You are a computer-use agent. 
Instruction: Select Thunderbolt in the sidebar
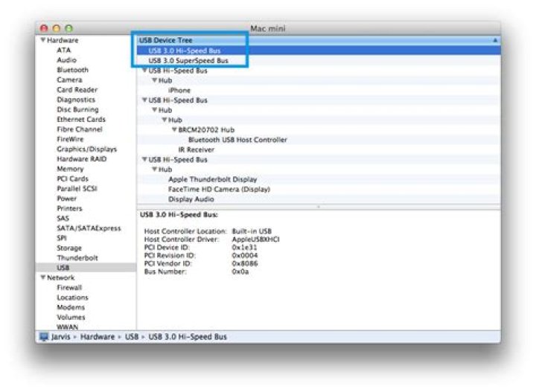tap(77, 258)
